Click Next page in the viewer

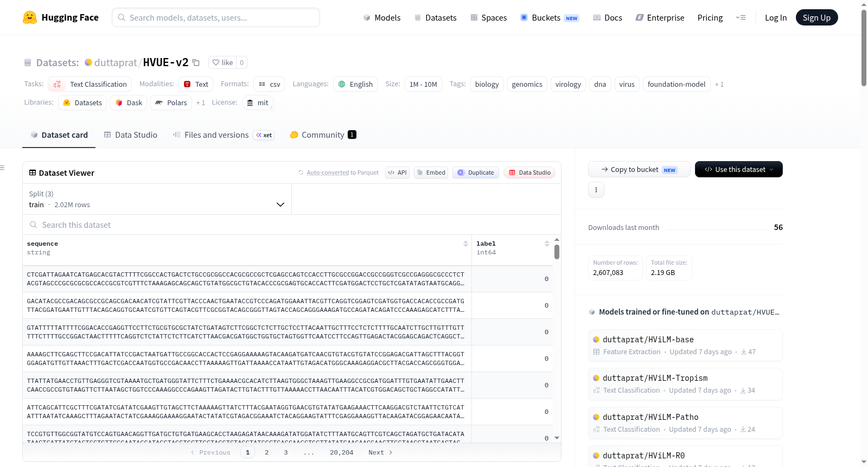(x=380, y=452)
